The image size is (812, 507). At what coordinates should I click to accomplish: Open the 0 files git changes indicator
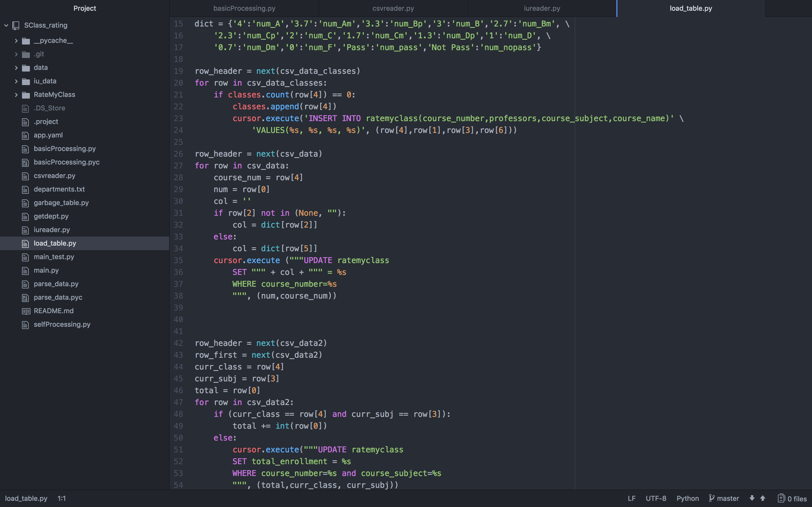point(792,499)
